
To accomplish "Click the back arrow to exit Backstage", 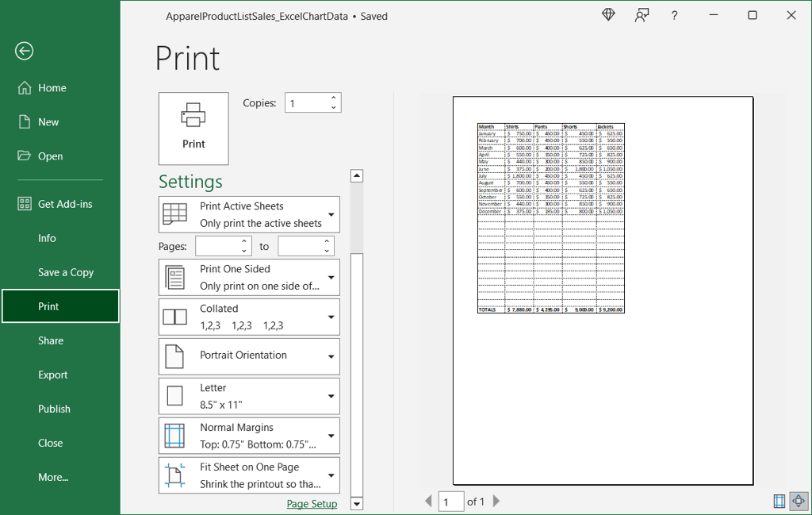I will (x=24, y=51).
